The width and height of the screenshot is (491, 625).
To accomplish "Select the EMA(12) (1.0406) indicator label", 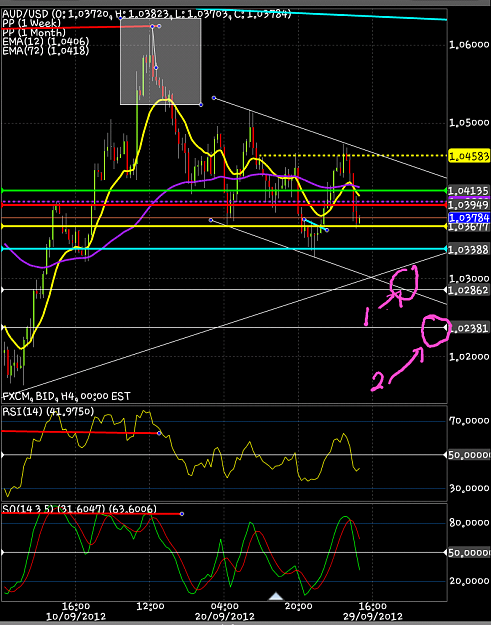I will click(46, 41).
